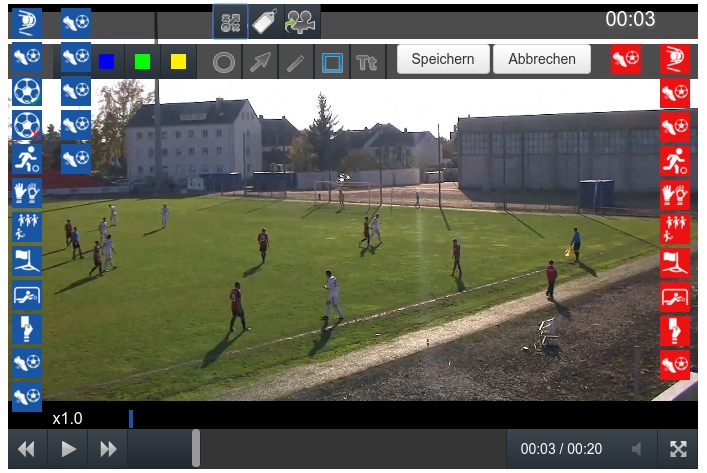The width and height of the screenshot is (707, 473).
Task: Select the arrow drawing tool
Action: 260,62
